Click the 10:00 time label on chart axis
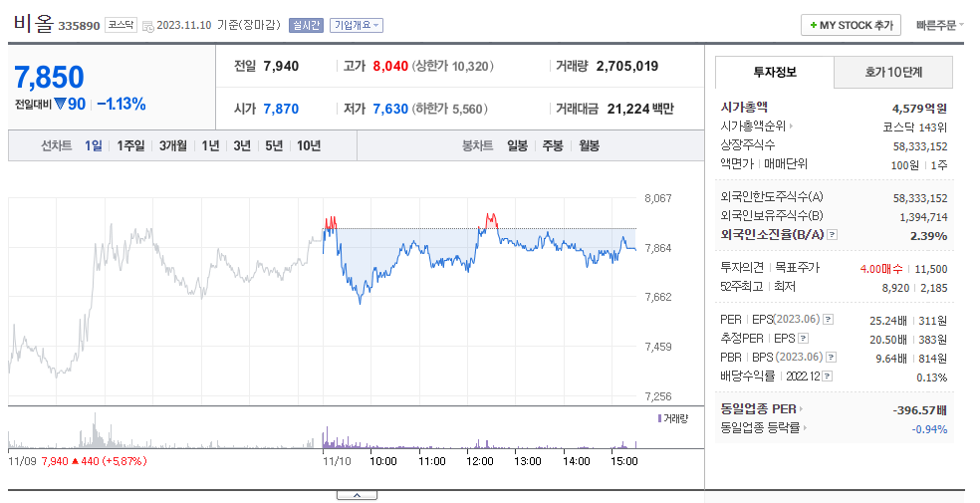The height and width of the screenshot is (503, 980). pos(383,461)
